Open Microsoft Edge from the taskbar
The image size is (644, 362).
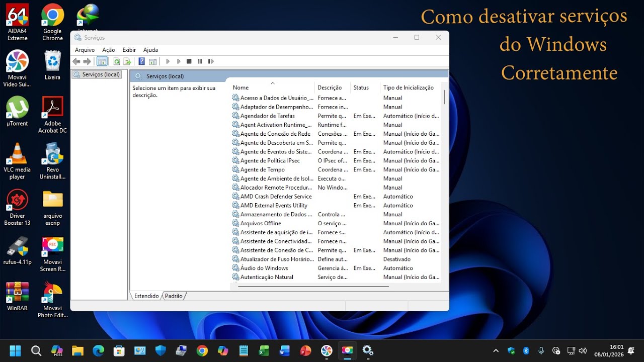coord(98,350)
